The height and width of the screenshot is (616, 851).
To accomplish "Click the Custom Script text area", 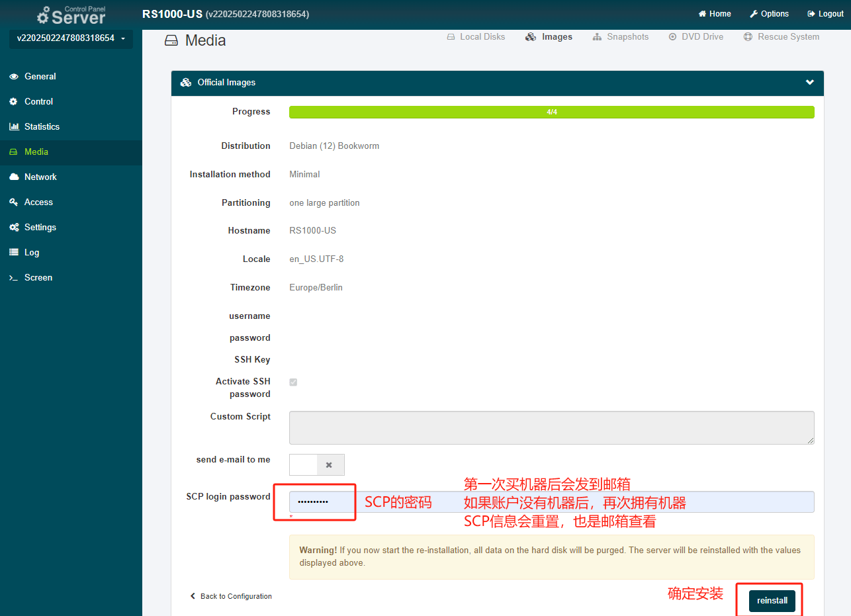I will coord(551,427).
